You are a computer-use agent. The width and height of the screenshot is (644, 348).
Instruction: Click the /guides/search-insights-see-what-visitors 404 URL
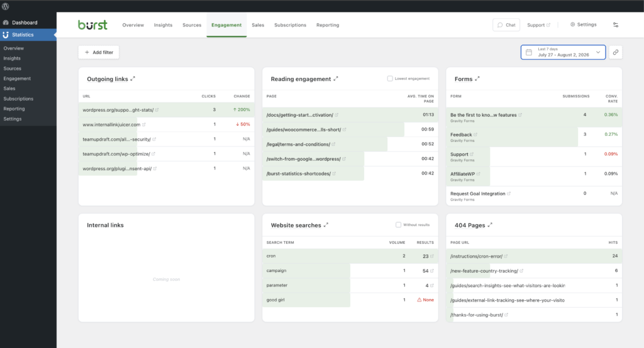[x=508, y=286]
